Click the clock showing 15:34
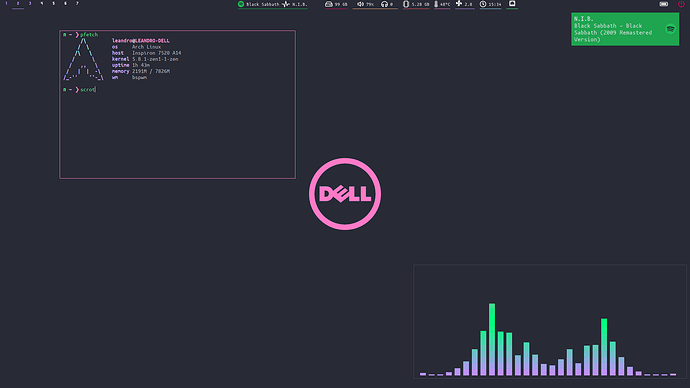This screenshot has height=388, width=690. click(490, 4)
